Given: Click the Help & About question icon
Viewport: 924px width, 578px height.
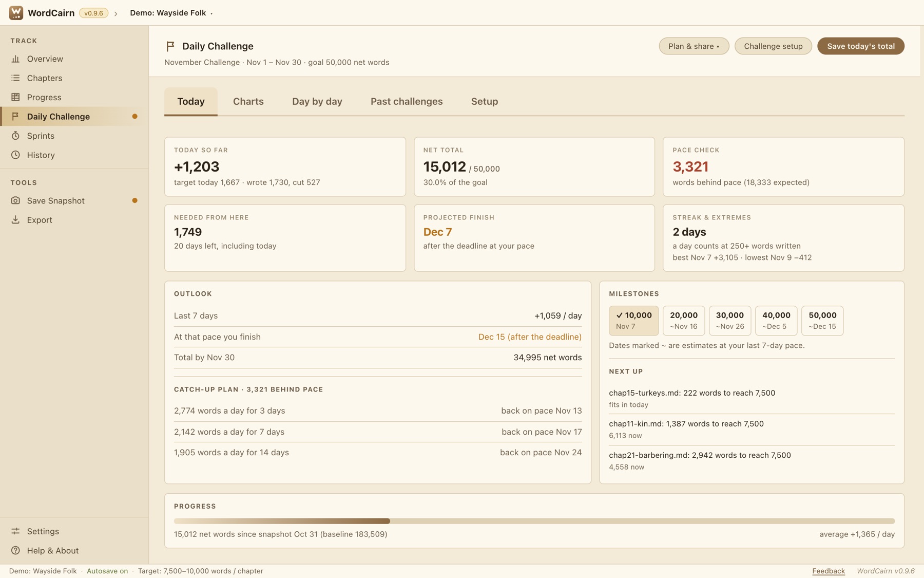Looking at the screenshot, I should (15, 550).
